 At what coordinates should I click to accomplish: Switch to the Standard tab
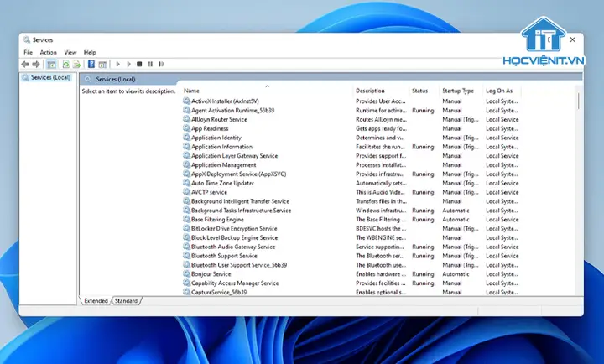[x=126, y=300]
